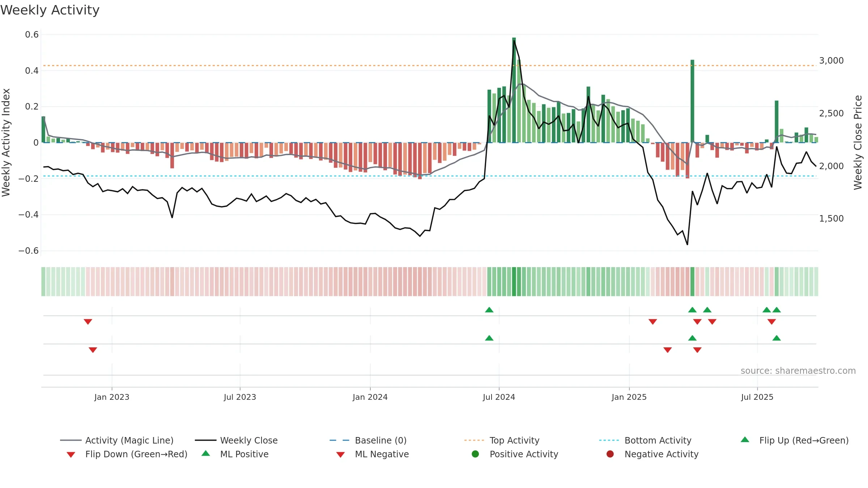Screen dimensions: 868x488
Task: Toggle the Activity (Magic Line) legend entry
Action: point(117,440)
